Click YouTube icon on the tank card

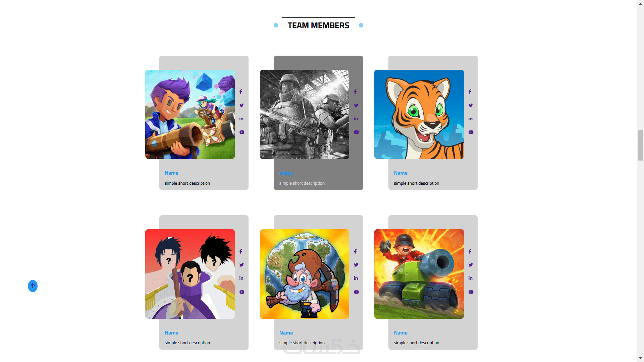[471, 292]
